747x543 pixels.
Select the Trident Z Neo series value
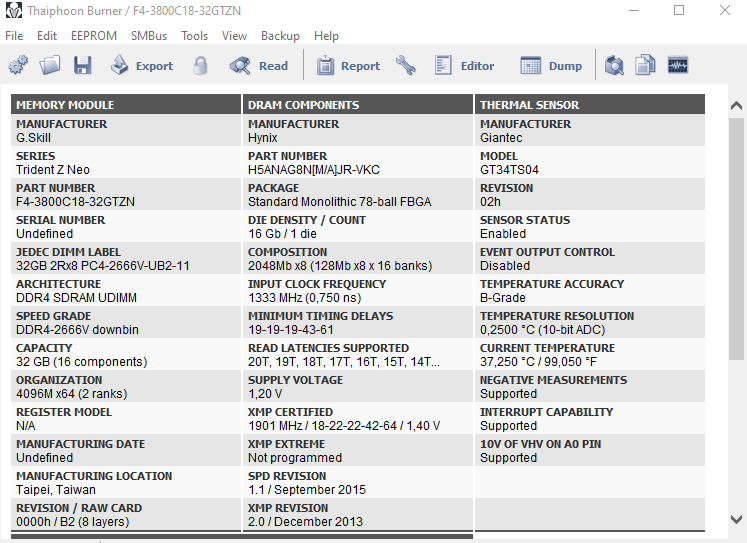tap(53, 170)
